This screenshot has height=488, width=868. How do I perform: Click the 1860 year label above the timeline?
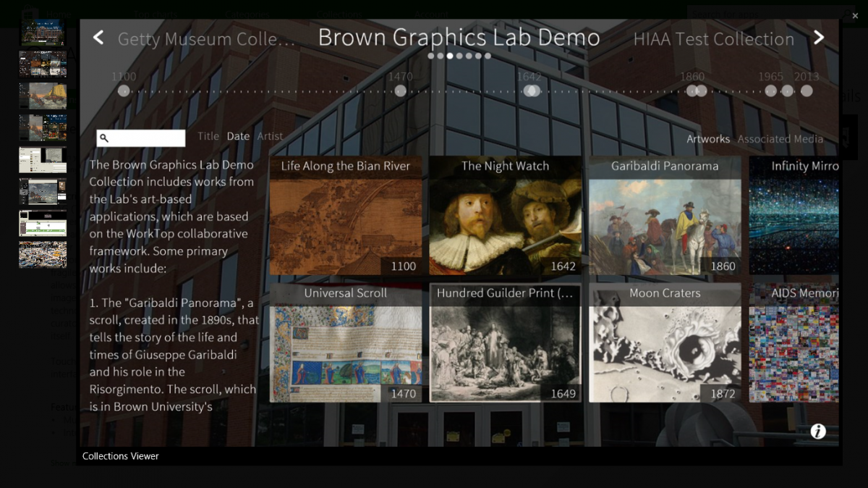click(x=692, y=76)
